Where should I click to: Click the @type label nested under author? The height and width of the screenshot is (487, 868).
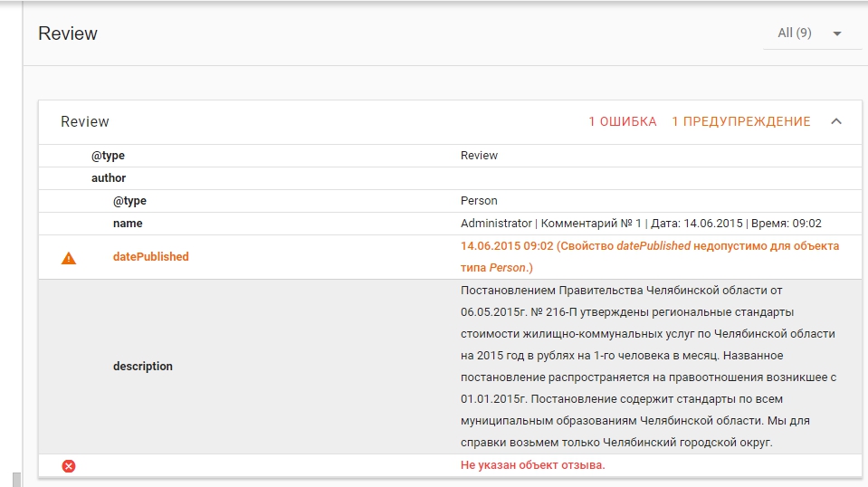tap(129, 201)
